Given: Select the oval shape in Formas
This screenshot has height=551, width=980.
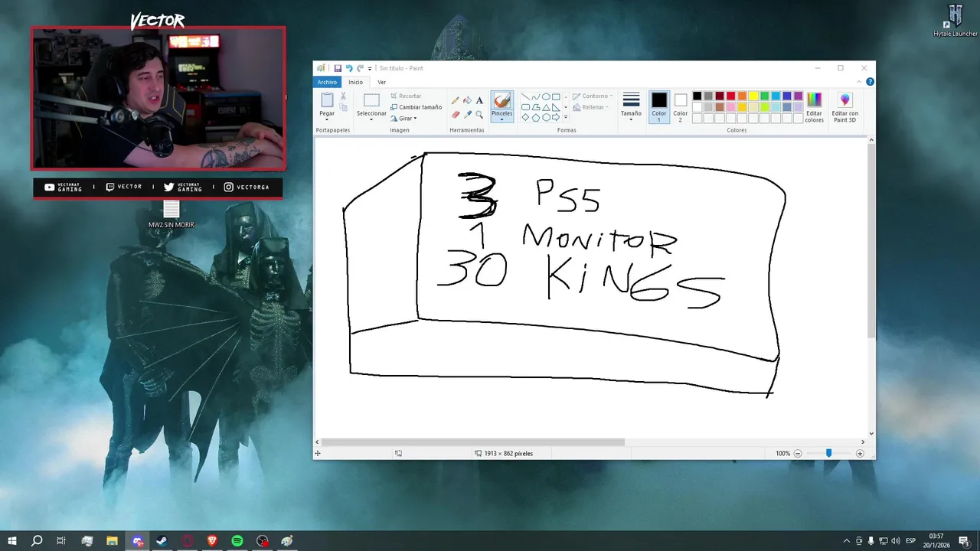Looking at the screenshot, I should (546, 97).
